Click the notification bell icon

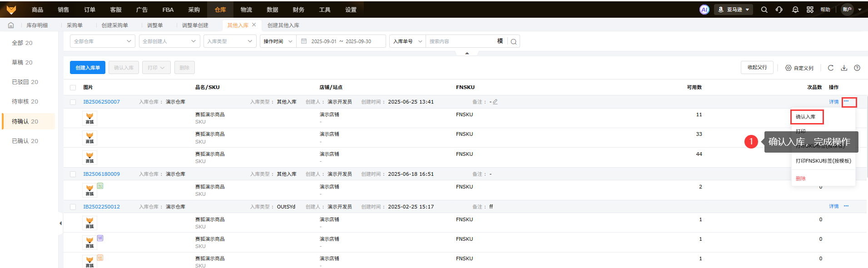point(795,10)
